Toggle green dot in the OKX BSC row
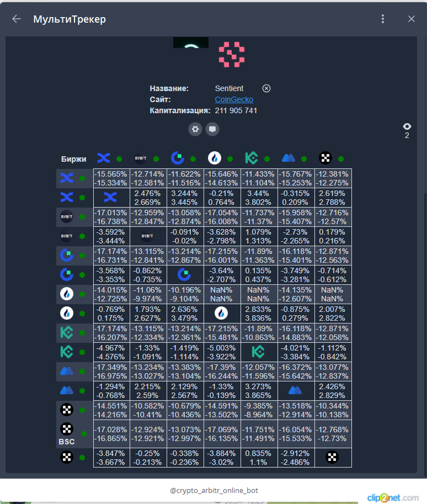 point(83,434)
